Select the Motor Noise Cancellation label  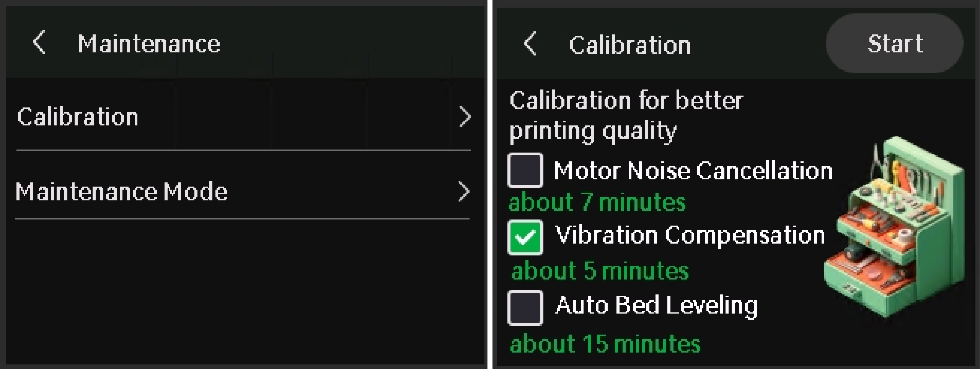click(693, 171)
